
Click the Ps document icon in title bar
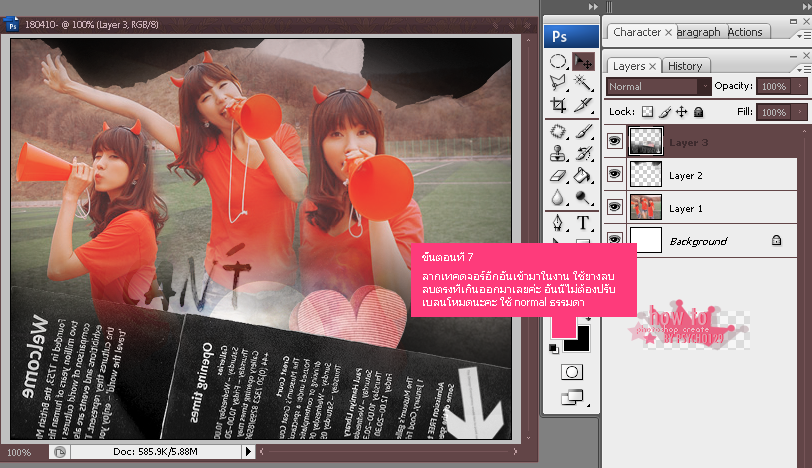(11, 24)
